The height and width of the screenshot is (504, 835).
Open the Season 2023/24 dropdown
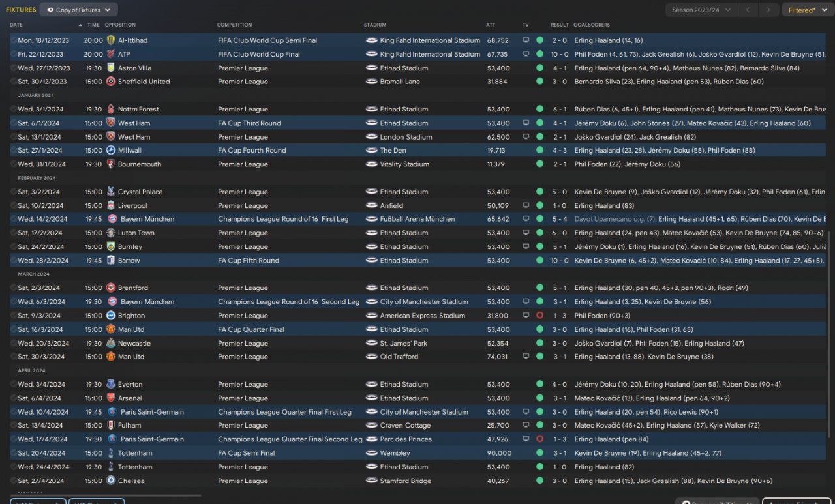coord(701,10)
